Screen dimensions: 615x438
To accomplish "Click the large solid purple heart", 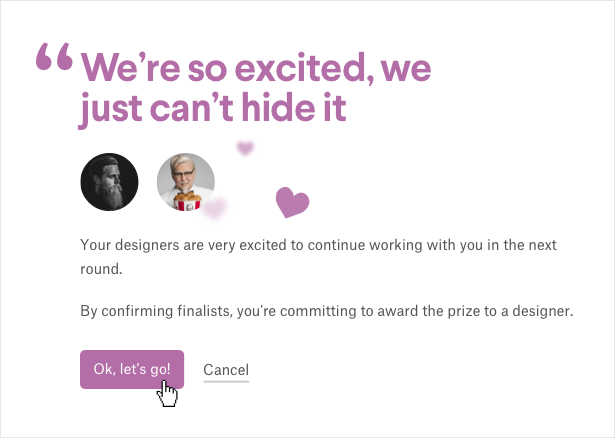I will 292,202.
